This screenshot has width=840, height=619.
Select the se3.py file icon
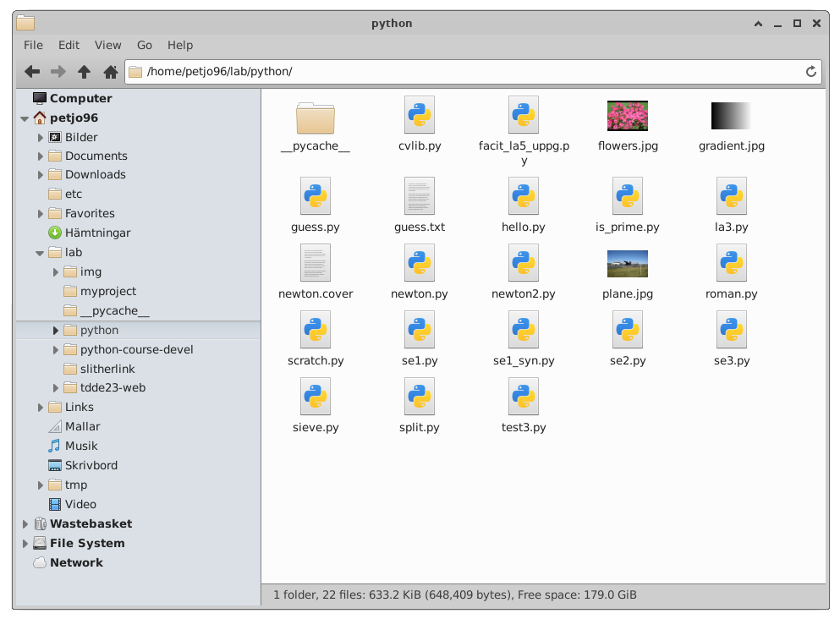click(731, 329)
